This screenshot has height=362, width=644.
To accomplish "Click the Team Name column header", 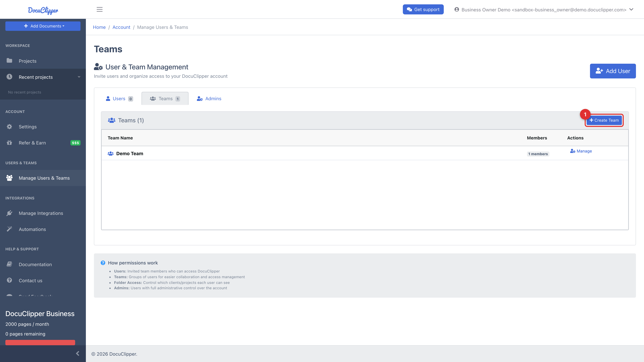I will (x=120, y=138).
